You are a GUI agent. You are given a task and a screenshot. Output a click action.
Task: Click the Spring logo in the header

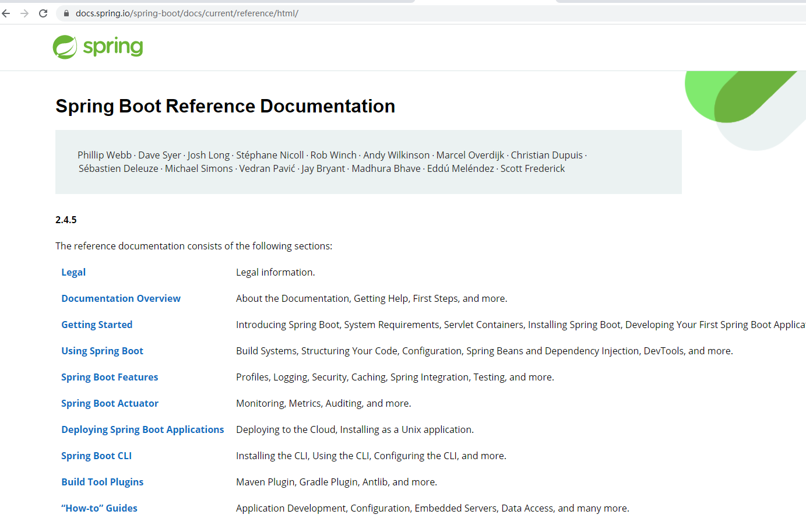tap(98, 47)
